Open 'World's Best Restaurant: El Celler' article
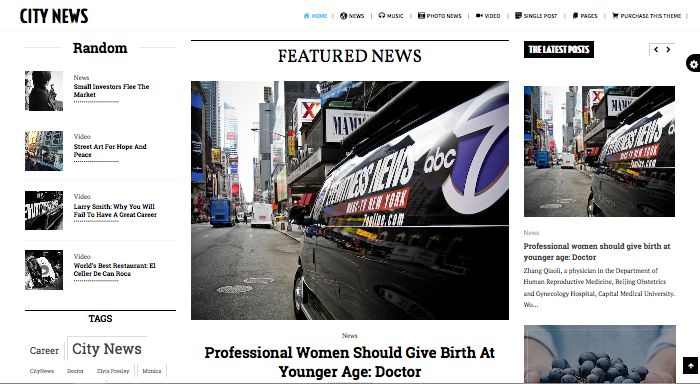This screenshot has height=384, width=700. 114,269
